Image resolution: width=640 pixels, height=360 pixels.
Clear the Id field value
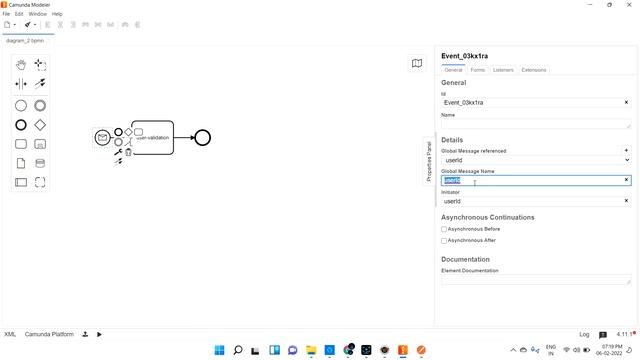click(627, 102)
